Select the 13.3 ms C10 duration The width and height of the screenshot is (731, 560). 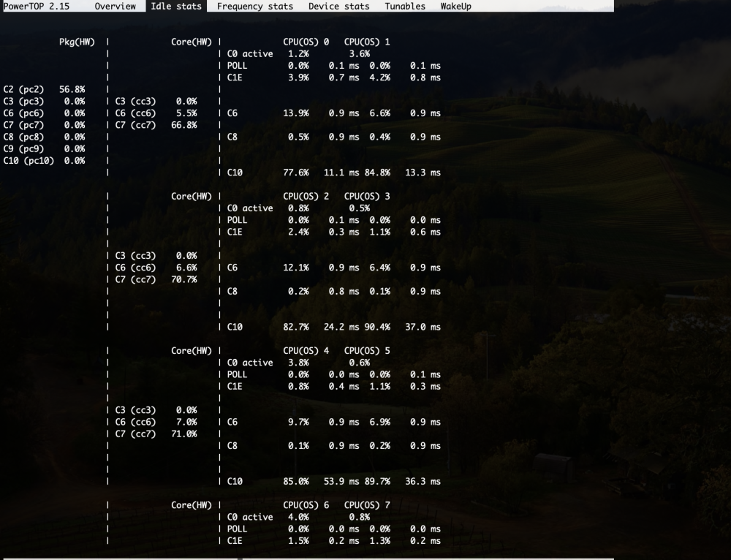[423, 173]
